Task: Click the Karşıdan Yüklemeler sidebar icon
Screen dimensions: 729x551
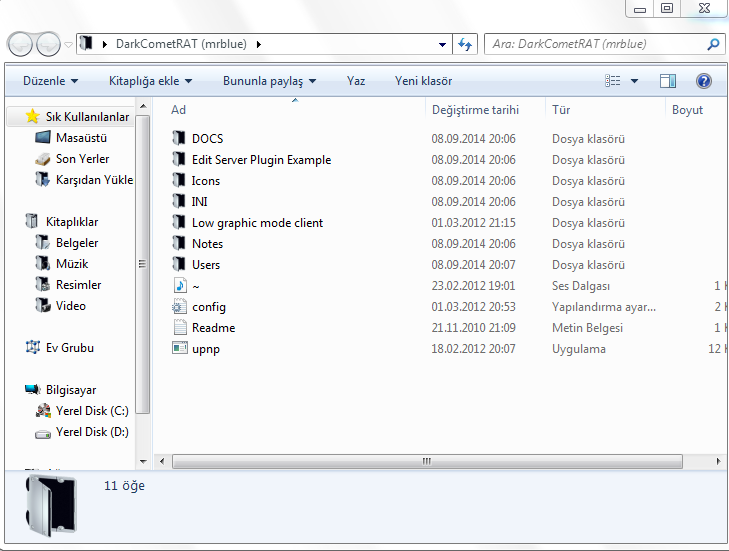Action: [42, 179]
